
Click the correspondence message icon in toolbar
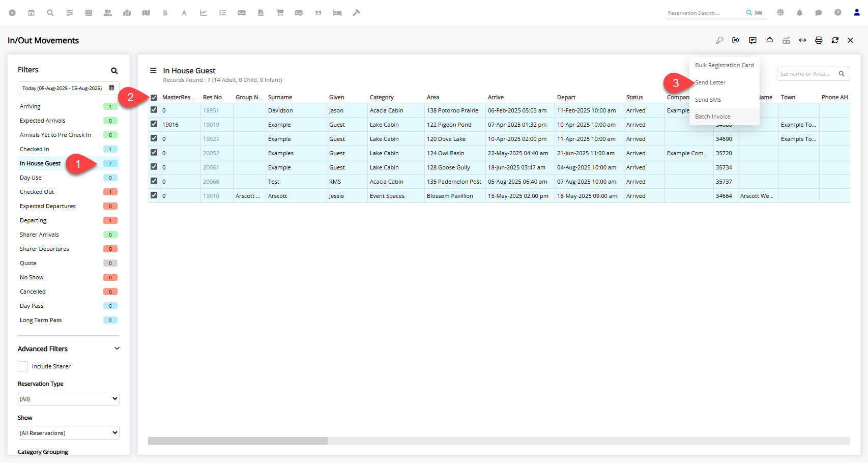pos(753,40)
